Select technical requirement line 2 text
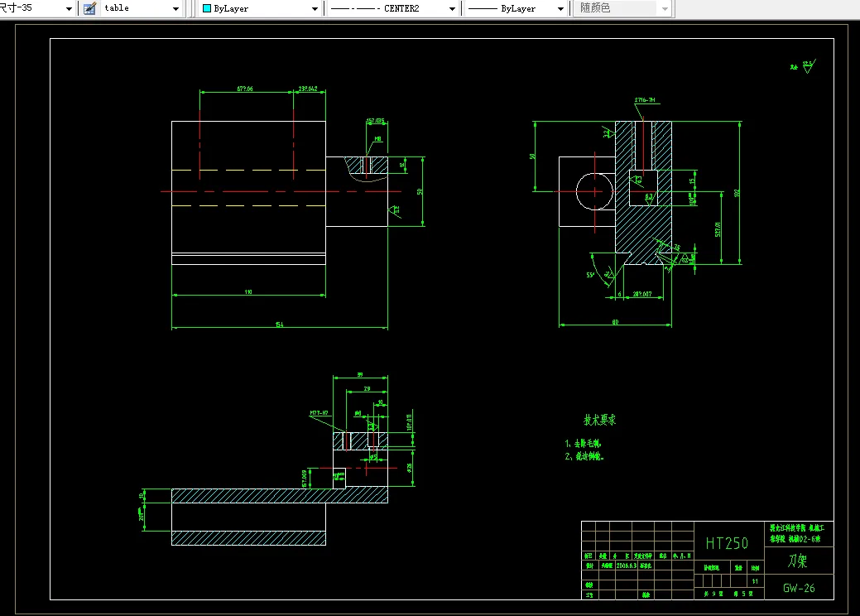Image resolution: width=860 pixels, height=616 pixels. [x=584, y=456]
